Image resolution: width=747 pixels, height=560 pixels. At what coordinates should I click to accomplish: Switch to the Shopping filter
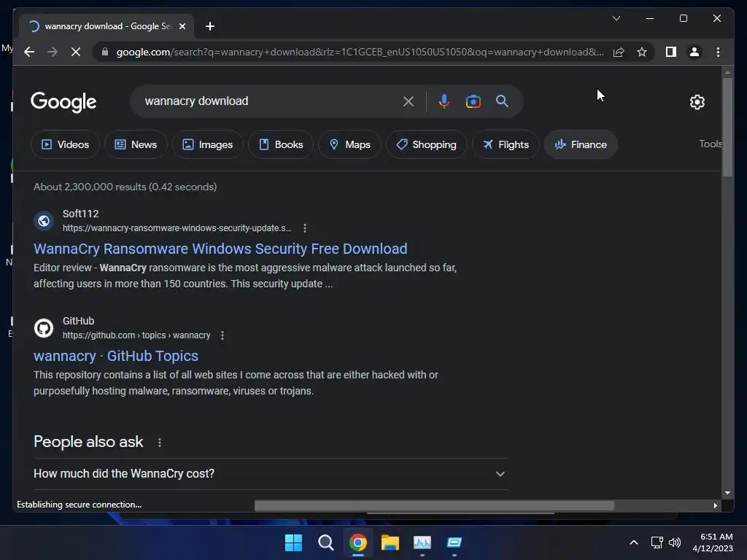click(x=426, y=144)
